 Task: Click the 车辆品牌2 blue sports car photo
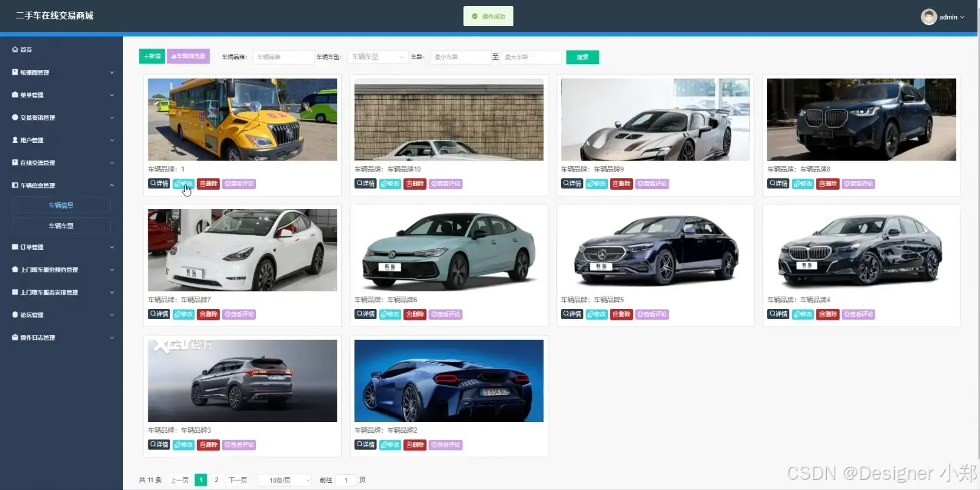click(x=449, y=381)
